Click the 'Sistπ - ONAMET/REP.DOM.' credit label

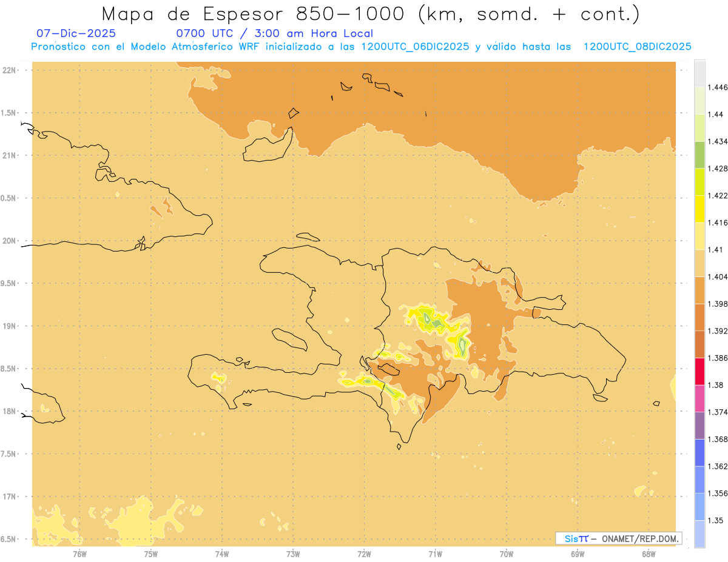tap(619, 538)
